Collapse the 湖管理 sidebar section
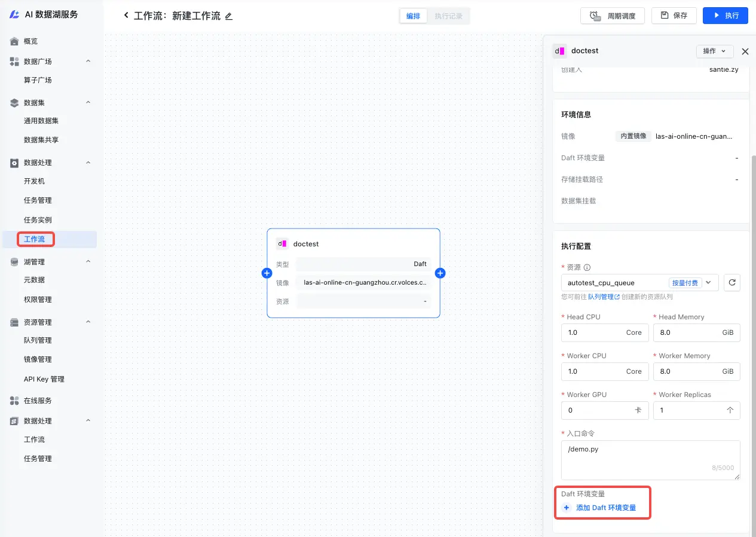This screenshot has height=537, width=756. [x=88, y=262]
